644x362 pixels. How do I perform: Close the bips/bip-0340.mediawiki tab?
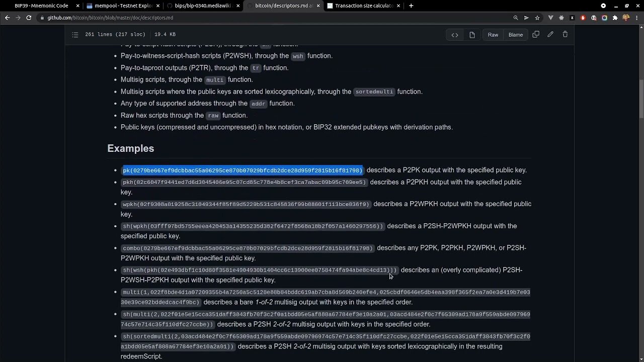(238, 6)
